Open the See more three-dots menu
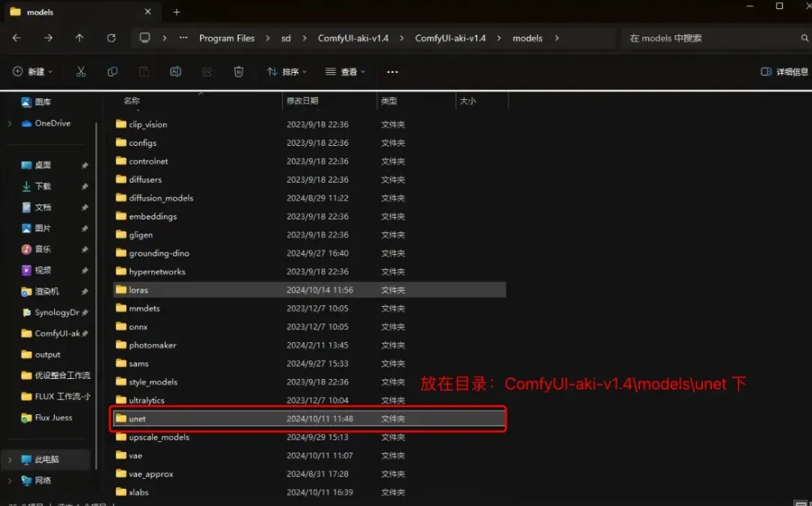812x506 pixels. click(392, 71)
